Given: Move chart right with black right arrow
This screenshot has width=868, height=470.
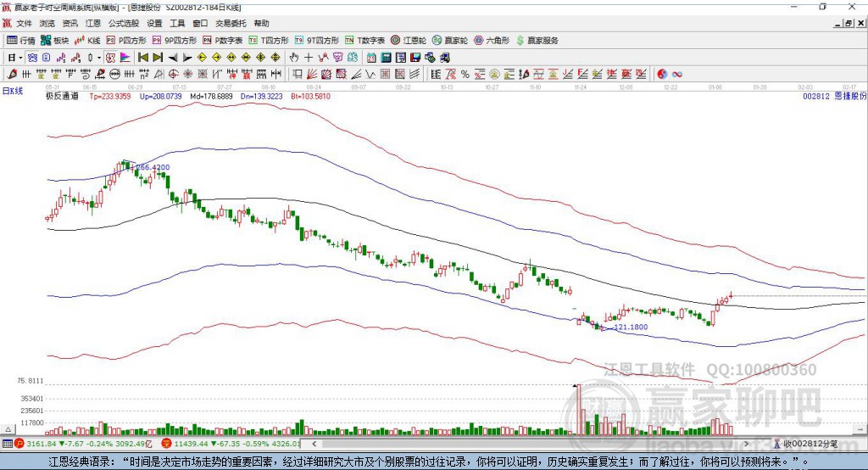Looking at the screenshot, I should [187, 58].
